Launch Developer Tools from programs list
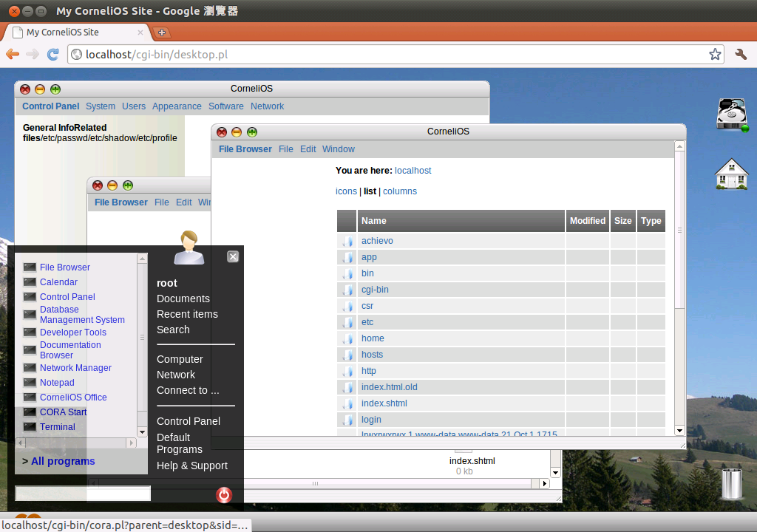Image resolution: width=757 pixels, height=532 pixels. point(73,332)
